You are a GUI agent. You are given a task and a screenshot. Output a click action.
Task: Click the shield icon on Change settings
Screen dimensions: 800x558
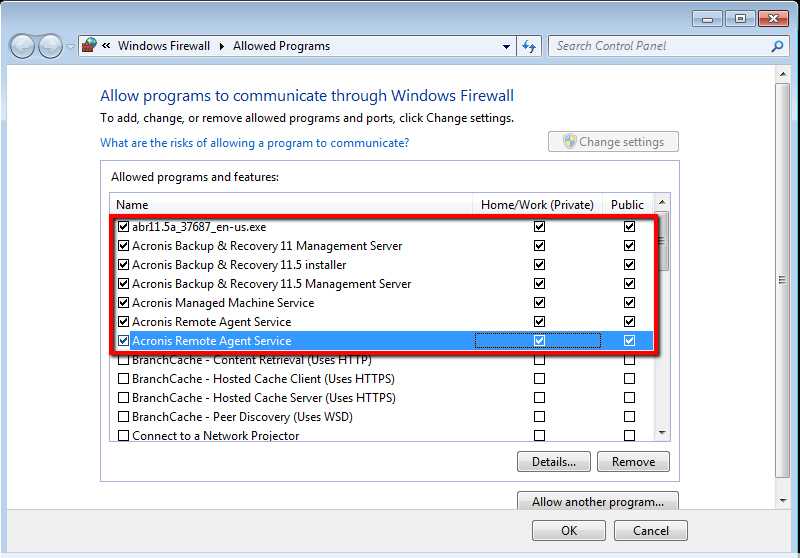click(x=569, y=141)
